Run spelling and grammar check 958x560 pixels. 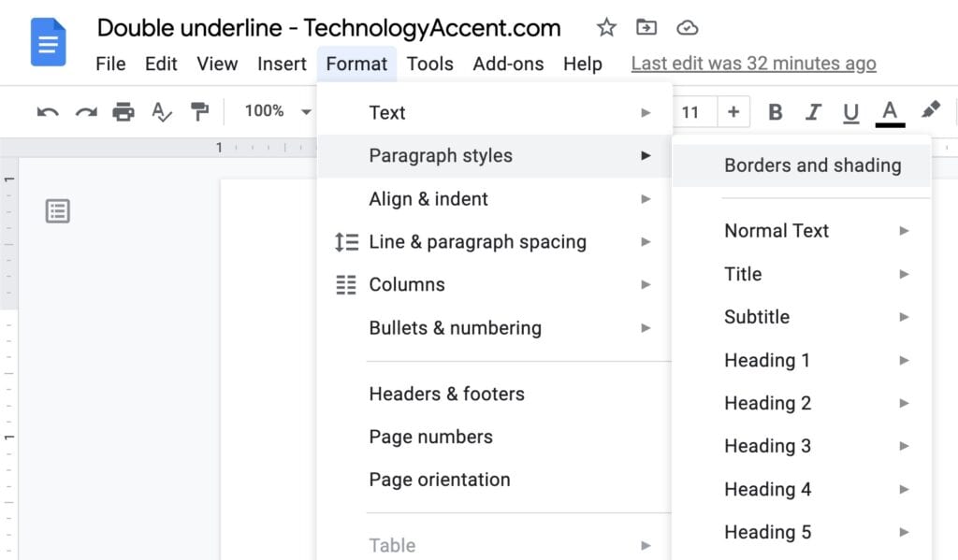pyautogui.click(x=161, y=112)
